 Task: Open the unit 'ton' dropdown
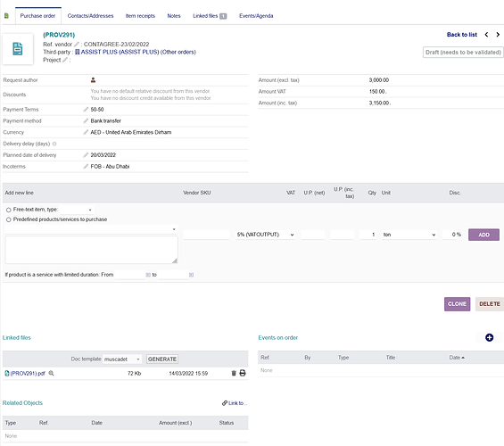pos(409,235)
